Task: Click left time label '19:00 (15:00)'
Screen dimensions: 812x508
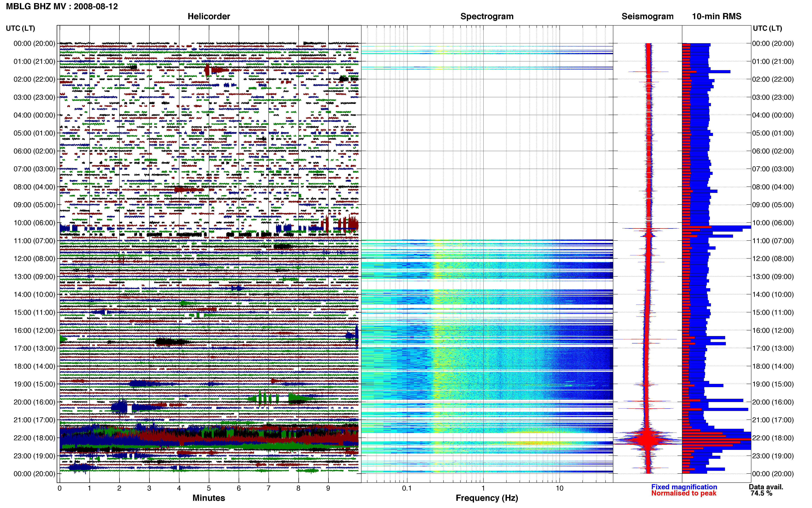Action: pyautogui.click(x=34, y=384)
